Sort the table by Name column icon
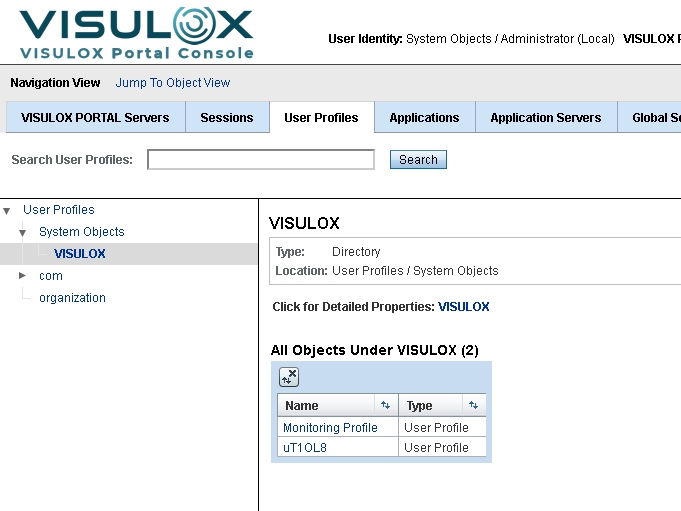The height and width of the screenshot is (511, 681). (x=385, y=405)
